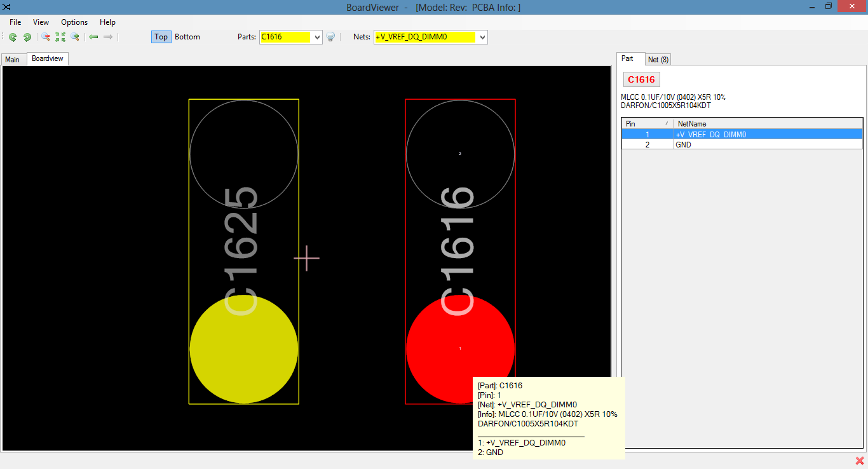Image resolution: width=868 pixels, height=469 pixels.
Task: Click the DARFON part number in Part panel
Action: [665, 105]
